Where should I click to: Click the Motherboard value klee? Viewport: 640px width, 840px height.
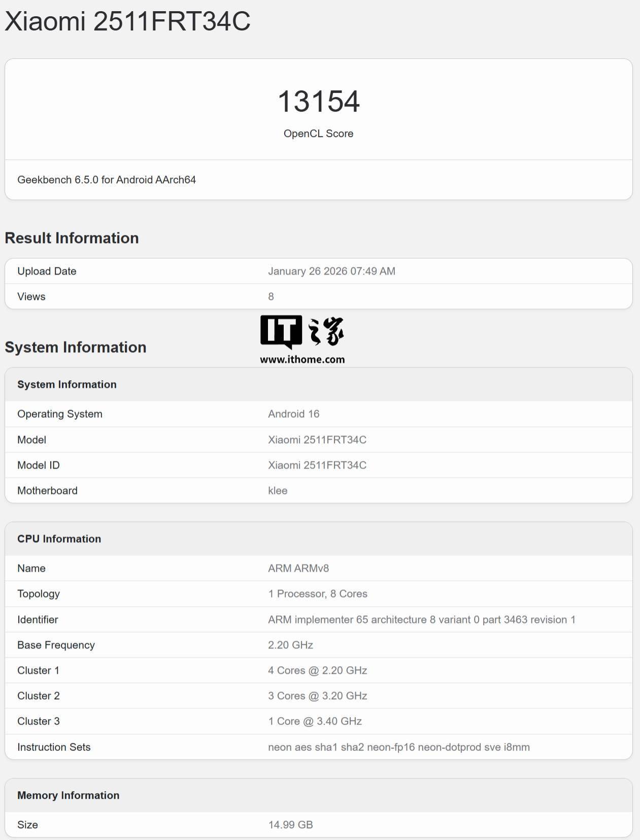tap(278, 490)
